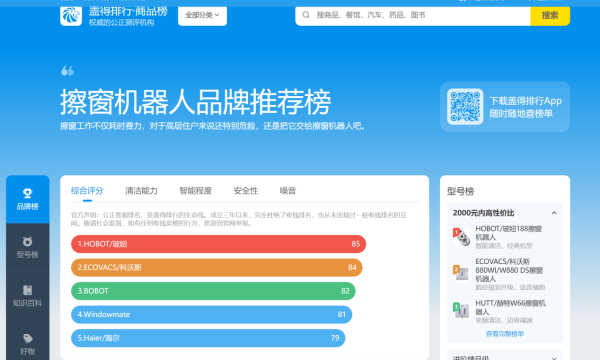The image size is (600, 360).
Task: Click score 85 on HOBOT bar
Action: point(355,244)
